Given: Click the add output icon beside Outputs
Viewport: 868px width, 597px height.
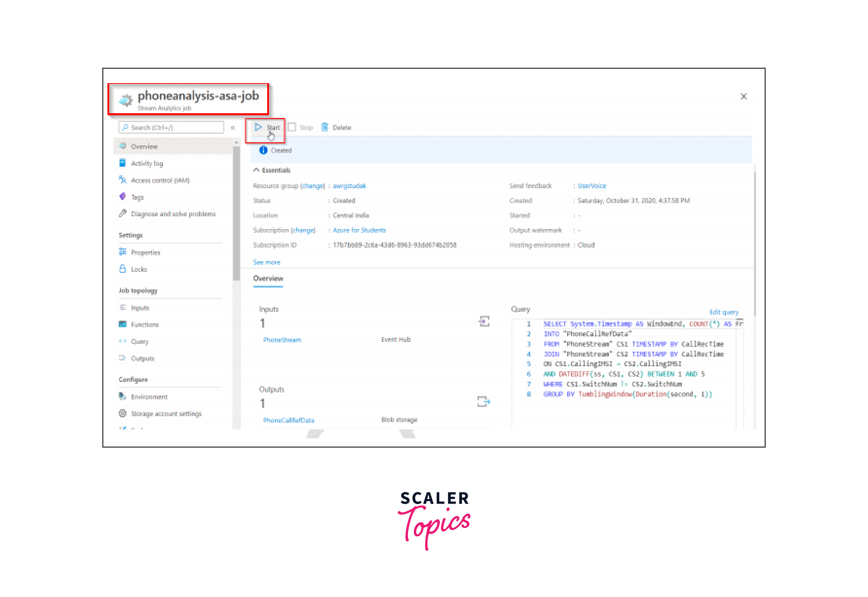Looking at the screenshot, I should pos(484,402).
